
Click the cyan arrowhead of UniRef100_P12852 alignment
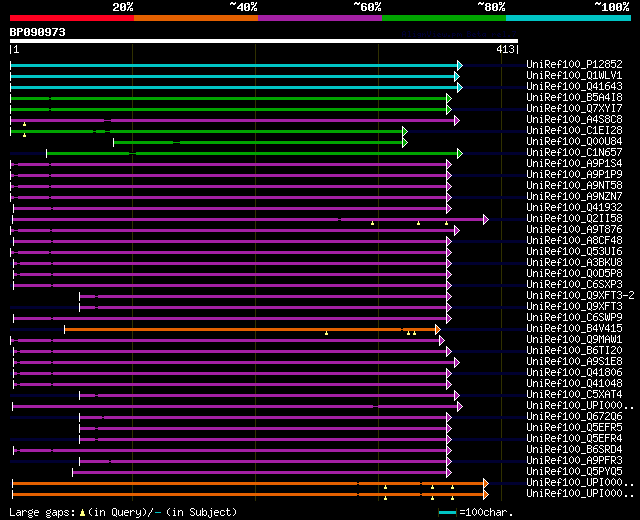pos(460,65)
